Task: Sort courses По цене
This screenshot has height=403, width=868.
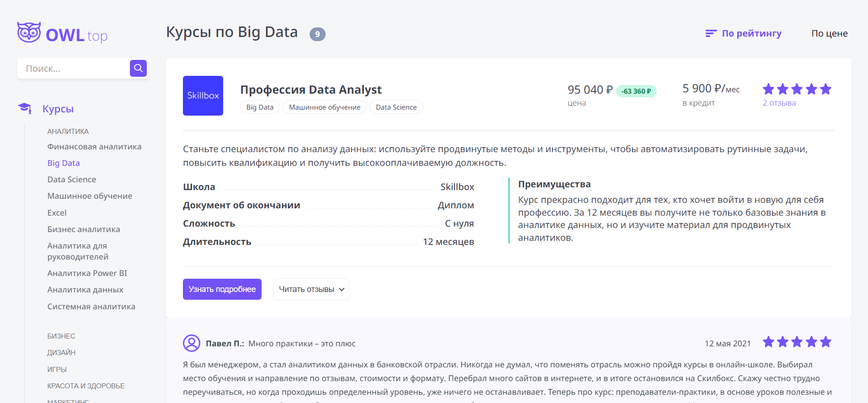Action: coord(830,33)
